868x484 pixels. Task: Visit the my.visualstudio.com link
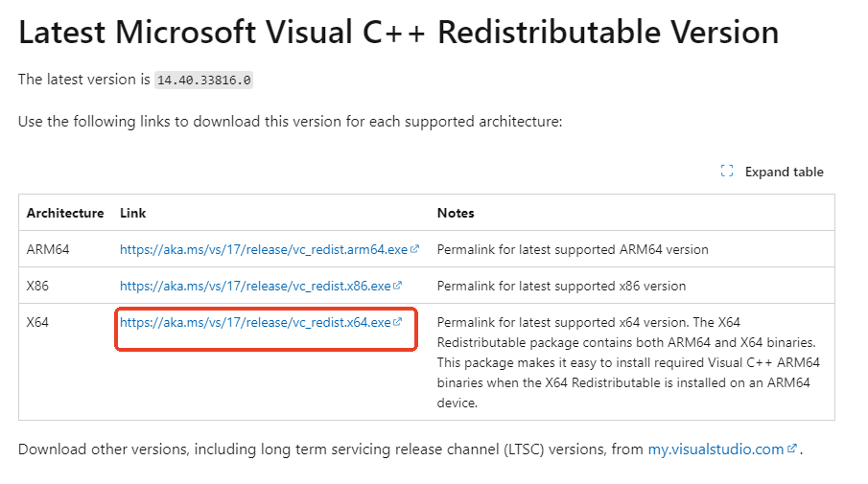click(x=716, y=449)
